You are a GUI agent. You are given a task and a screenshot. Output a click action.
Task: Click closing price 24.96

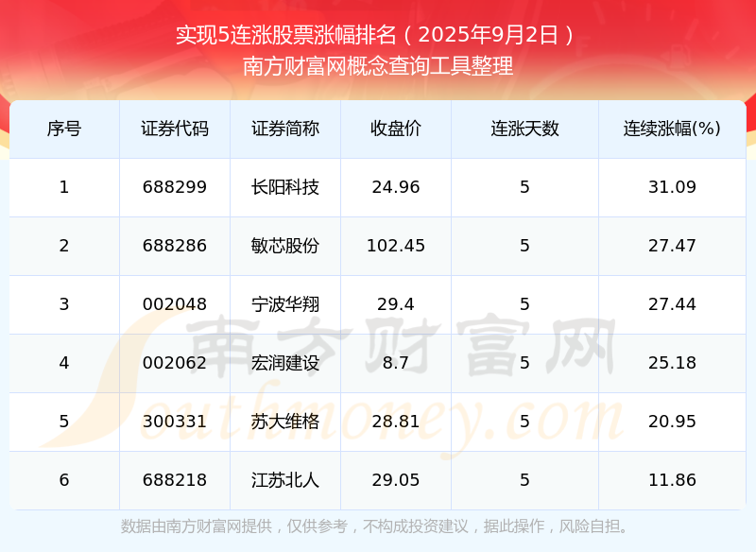[396, 187]
